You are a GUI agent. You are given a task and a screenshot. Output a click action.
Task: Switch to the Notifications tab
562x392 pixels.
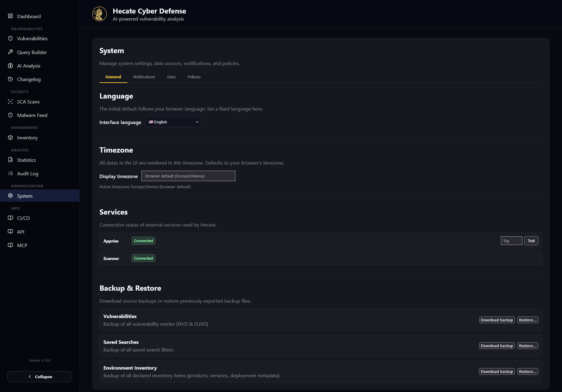click(144, 77)
